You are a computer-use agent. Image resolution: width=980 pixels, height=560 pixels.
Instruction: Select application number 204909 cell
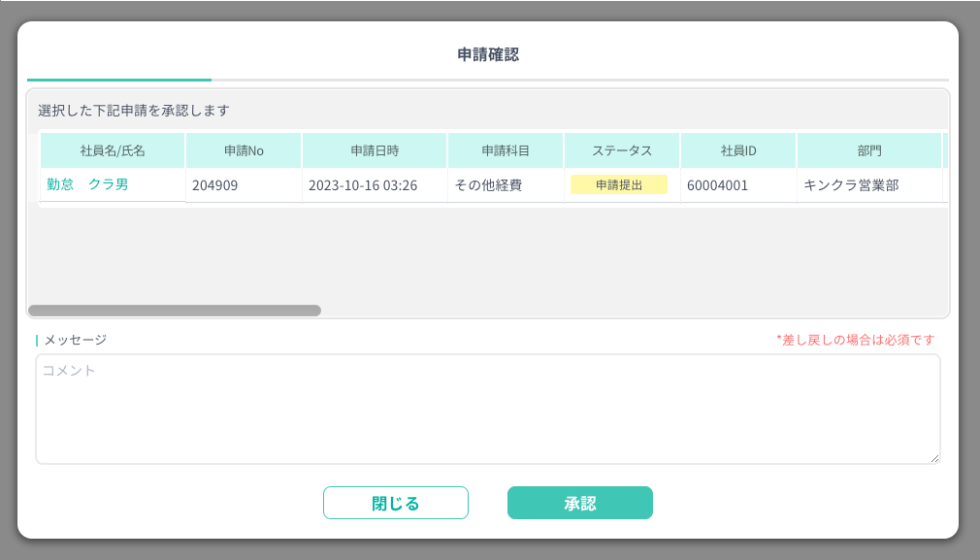point(244,185)
